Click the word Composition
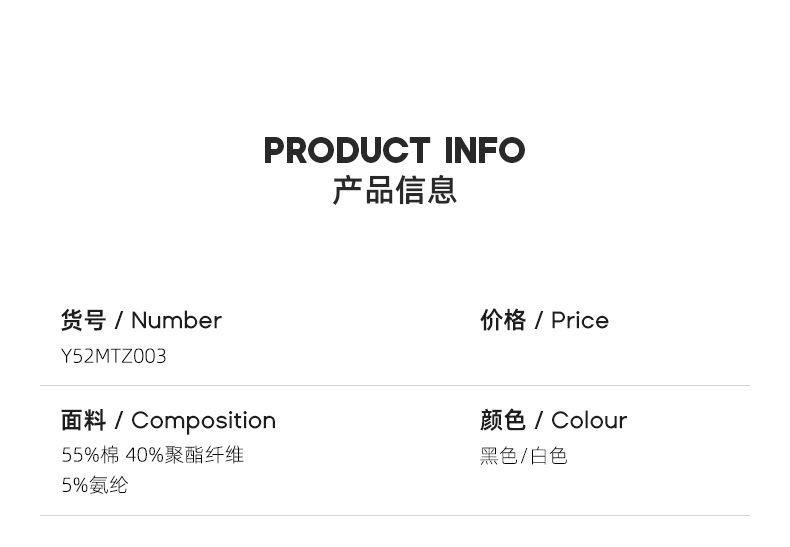790x547 pixels. tap(203, 420)
